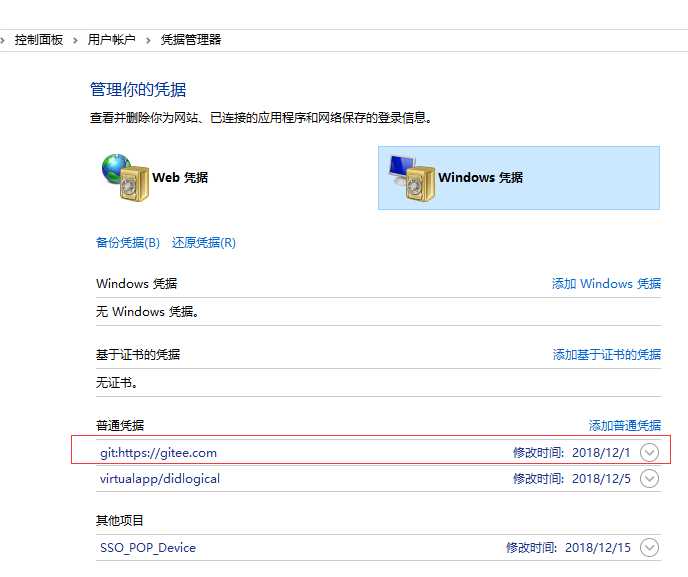Viewport: 688px width, 577px height.
Task: Click the Windows 凭据 computer safe icon
Action: [412, 178]
